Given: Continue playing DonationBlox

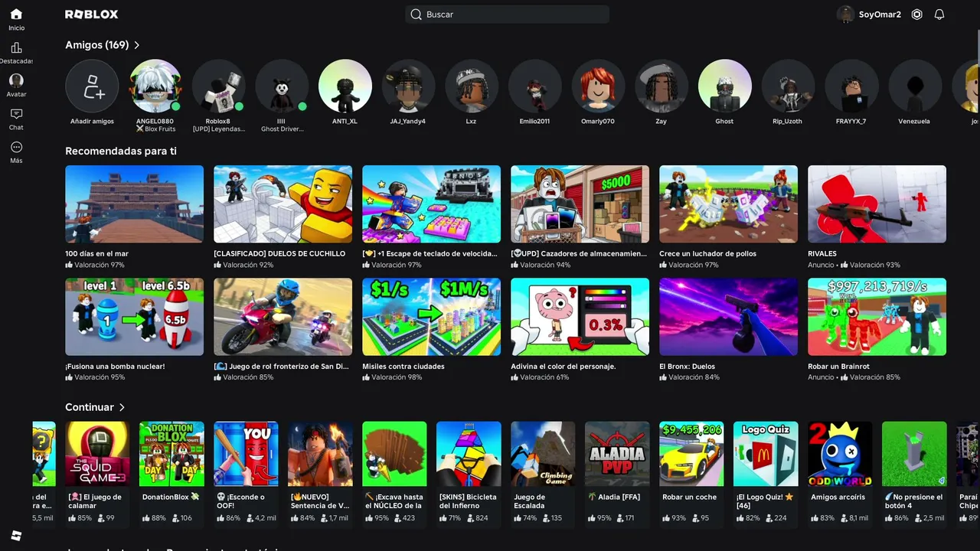Looking at the screenshot, I should point(171,454).
